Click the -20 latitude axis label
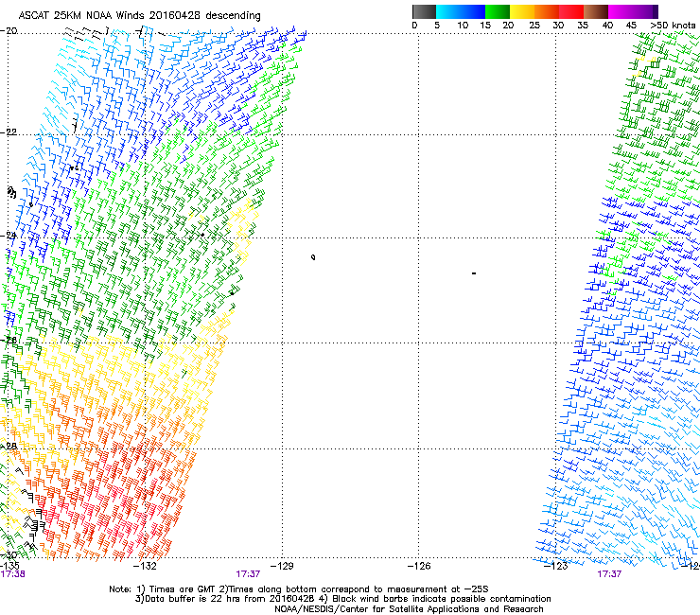700x615 pixels. [9, 31]
